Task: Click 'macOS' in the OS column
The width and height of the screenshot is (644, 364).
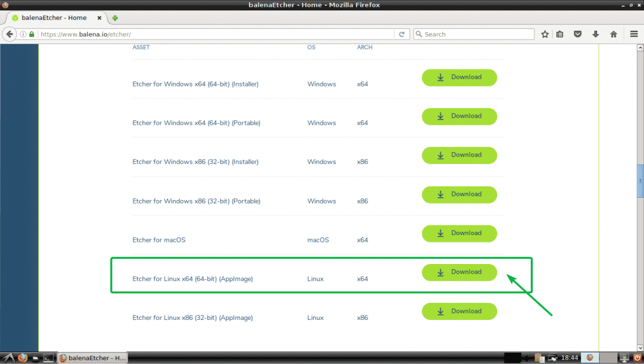Action: click(x=318, y=240)
